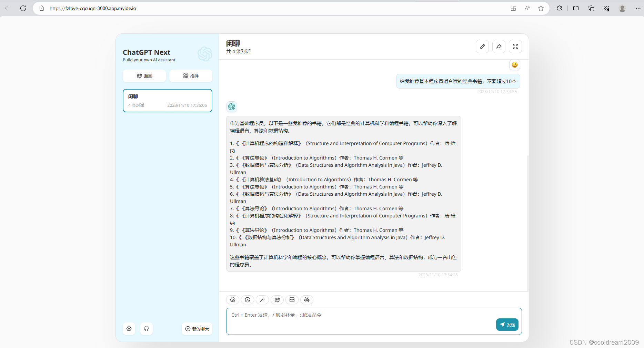Click the 面具 (Masks) button

click(x=144, y=76)
